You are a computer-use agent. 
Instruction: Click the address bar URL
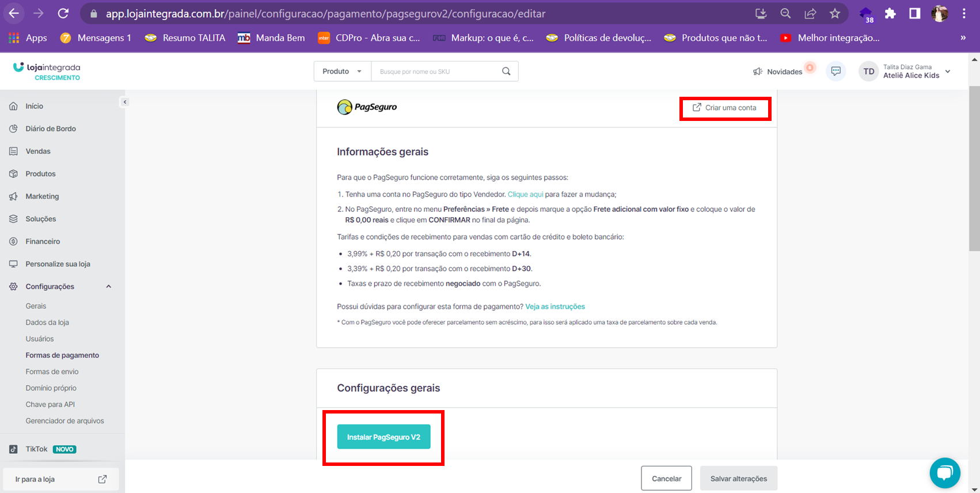pos(325,13)
